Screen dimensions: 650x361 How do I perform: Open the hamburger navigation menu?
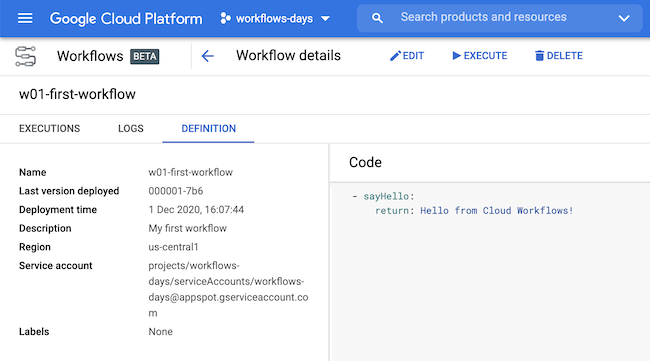point(25,18)
